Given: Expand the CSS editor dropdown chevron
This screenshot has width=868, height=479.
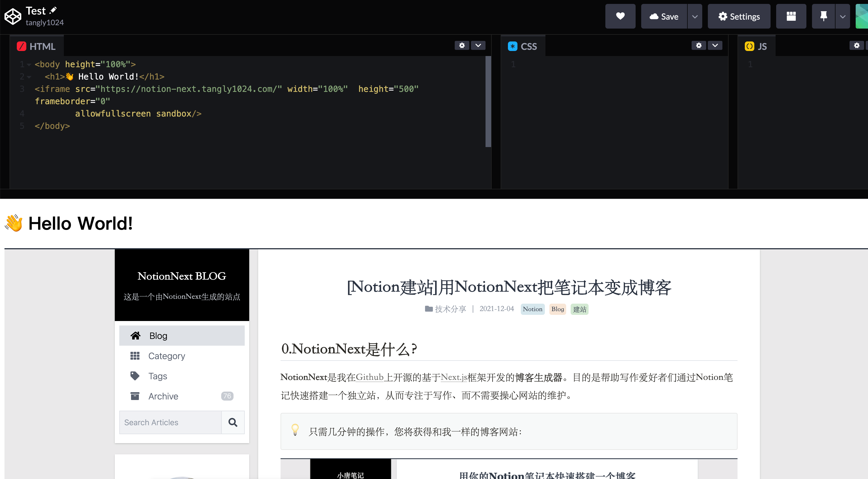Looking at the screenshot, I should point(715,45).
